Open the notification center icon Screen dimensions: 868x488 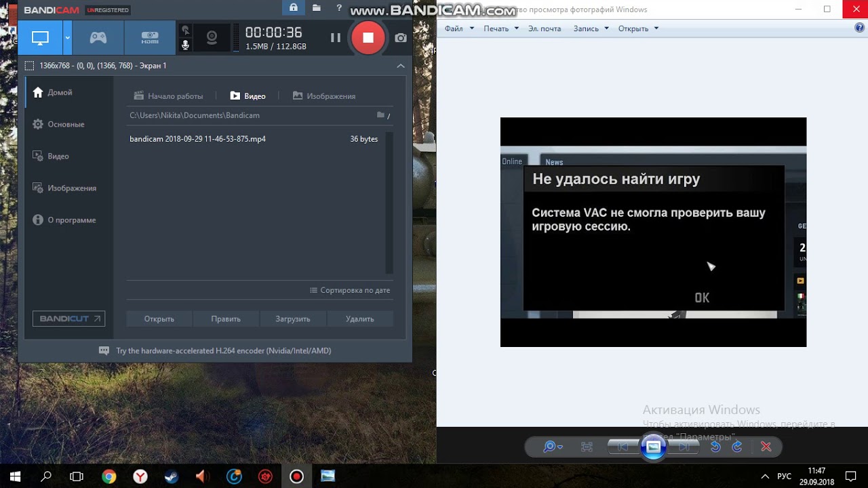(850, 476)
